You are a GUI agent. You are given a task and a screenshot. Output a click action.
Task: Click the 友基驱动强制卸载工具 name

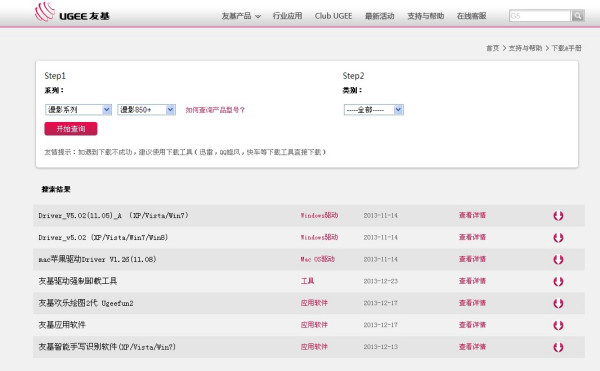(78, 281)
